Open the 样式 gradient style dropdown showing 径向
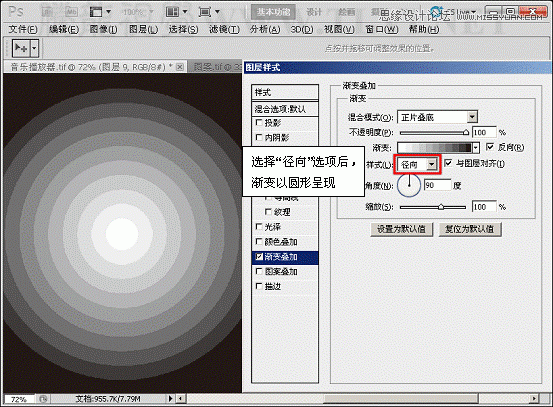Viewport: 553px width, 407px height. tap(418, 164)
